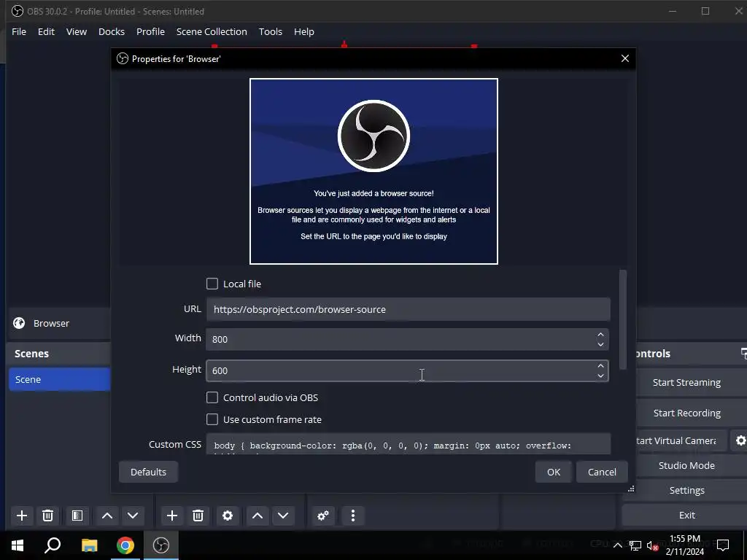This screenshot has height=560, width=747.
Task: Click OBS Studio taskbar icon
Action: point(161,545)
